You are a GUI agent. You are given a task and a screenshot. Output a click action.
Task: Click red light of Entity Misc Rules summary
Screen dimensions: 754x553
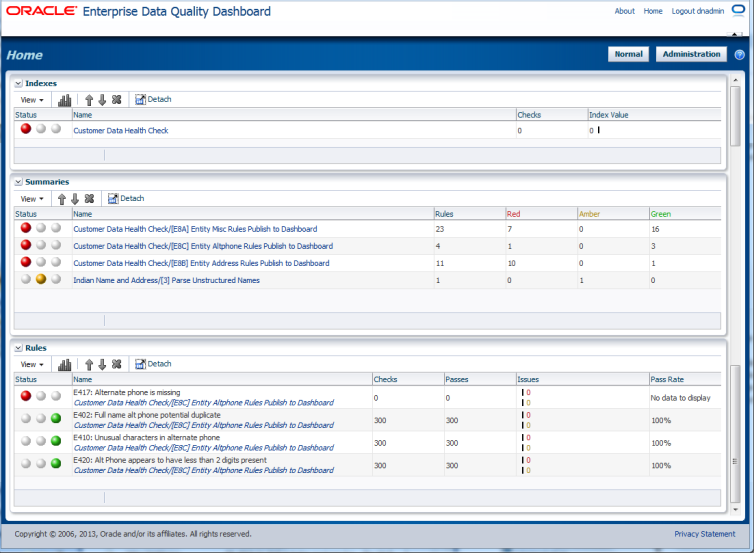point(26,227)
